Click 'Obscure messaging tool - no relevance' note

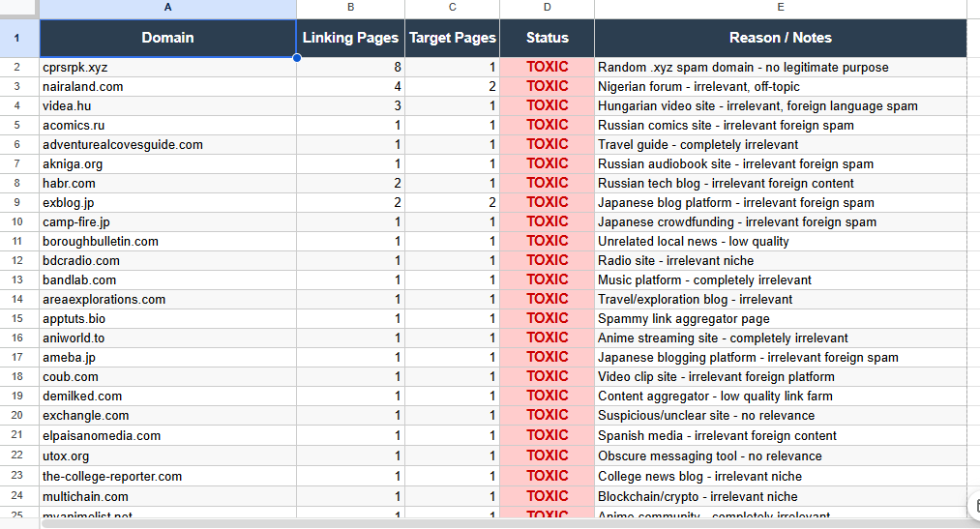781,456
